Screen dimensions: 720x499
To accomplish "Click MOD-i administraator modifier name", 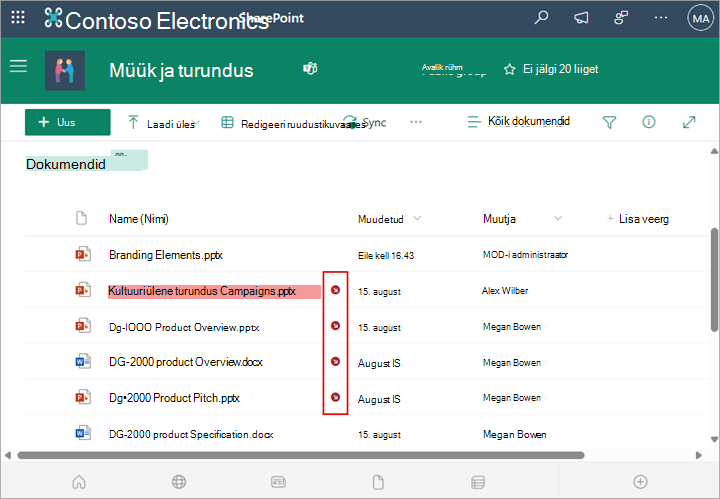I will point(525,255).
